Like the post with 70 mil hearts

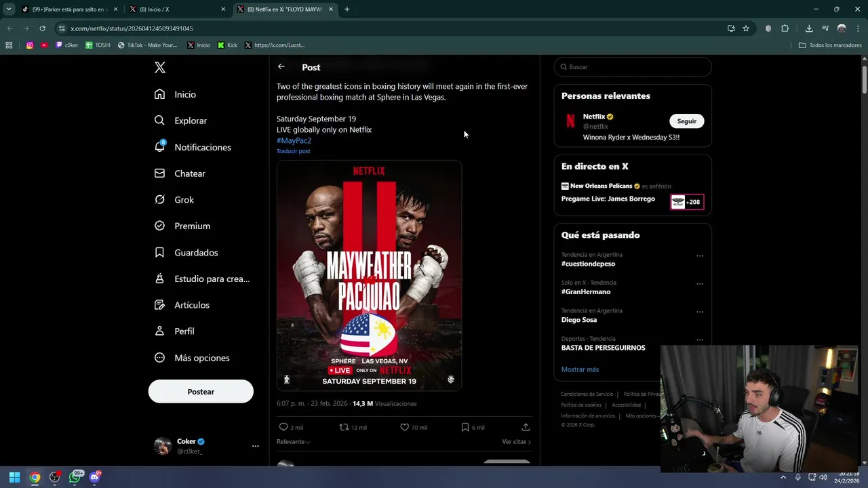pyautogui.click(x=404, y=427)
